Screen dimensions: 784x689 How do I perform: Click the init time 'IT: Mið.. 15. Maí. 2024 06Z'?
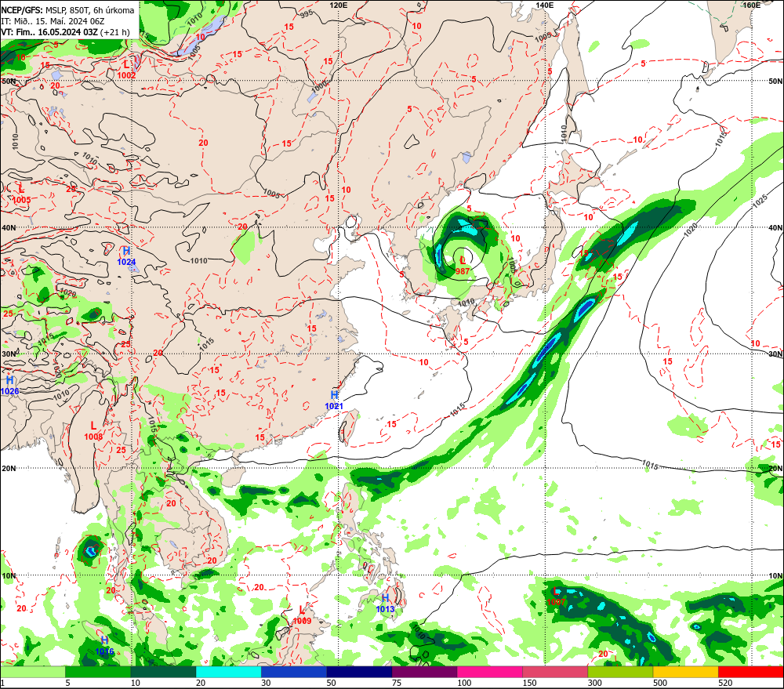(x=53, y=21)
